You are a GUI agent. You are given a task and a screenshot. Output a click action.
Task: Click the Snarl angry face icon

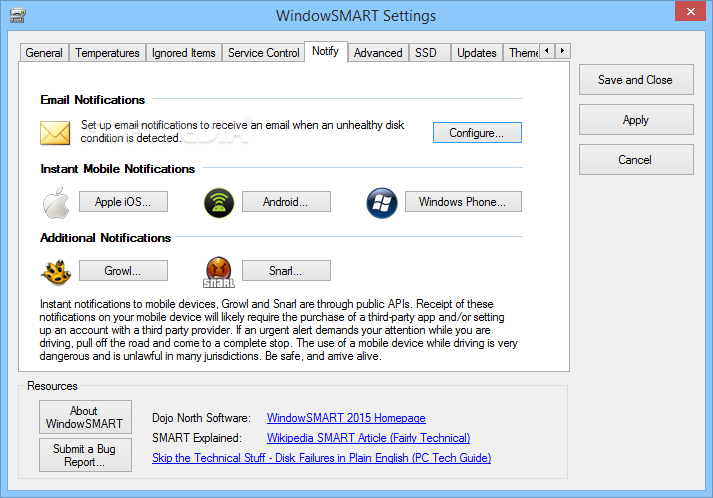(219, 272)
